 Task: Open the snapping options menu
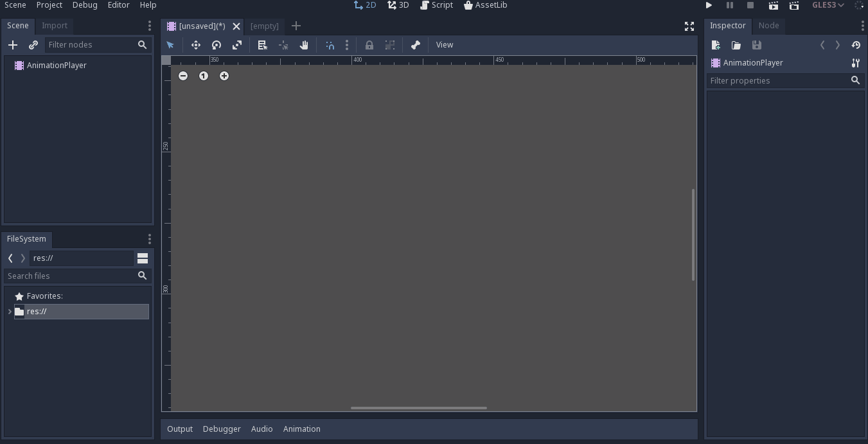tap(347, 45)
